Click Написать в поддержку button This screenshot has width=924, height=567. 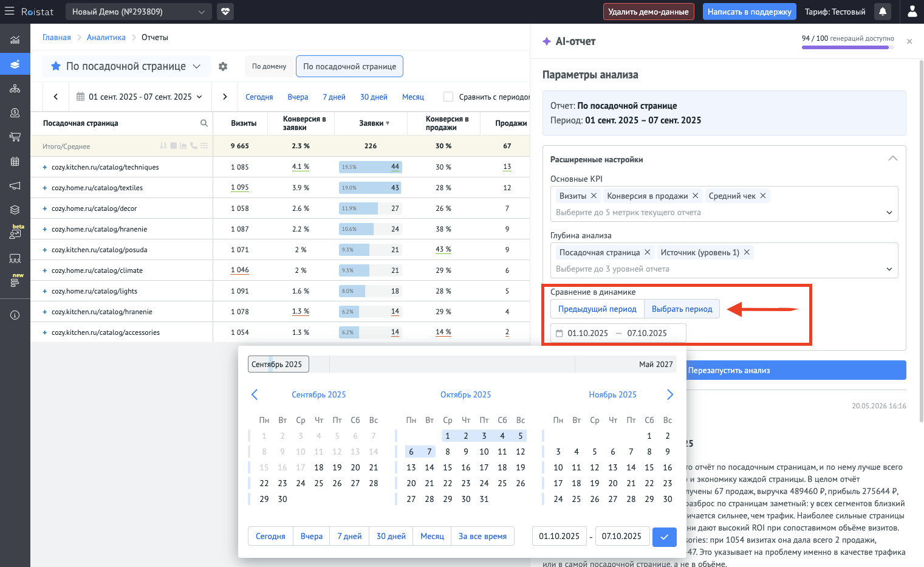pyautogui.click(x=749, y=12)
